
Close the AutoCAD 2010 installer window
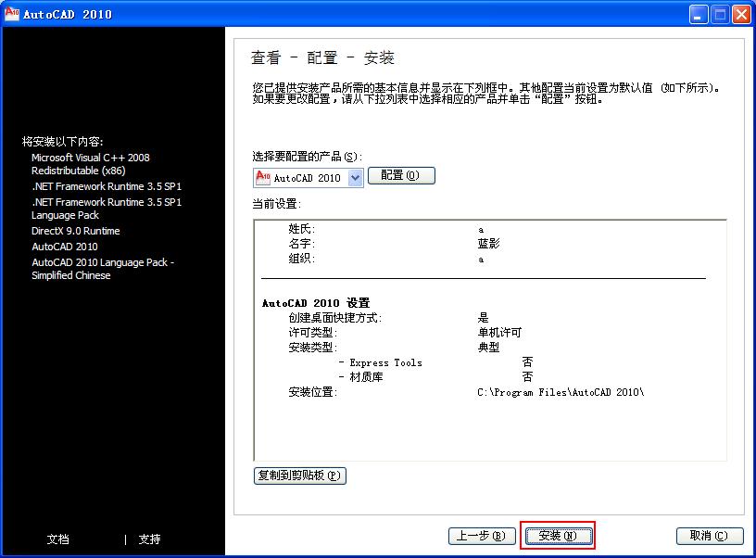coord(741,15)
